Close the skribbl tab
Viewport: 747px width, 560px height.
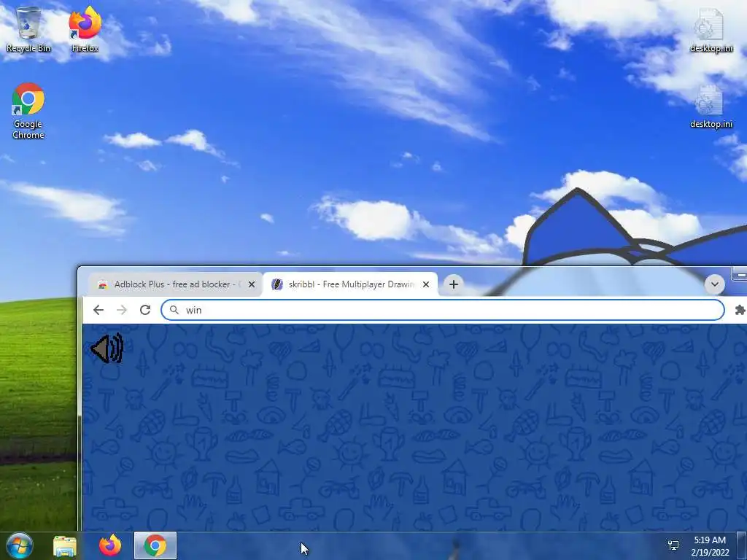(x=426, y=284)
